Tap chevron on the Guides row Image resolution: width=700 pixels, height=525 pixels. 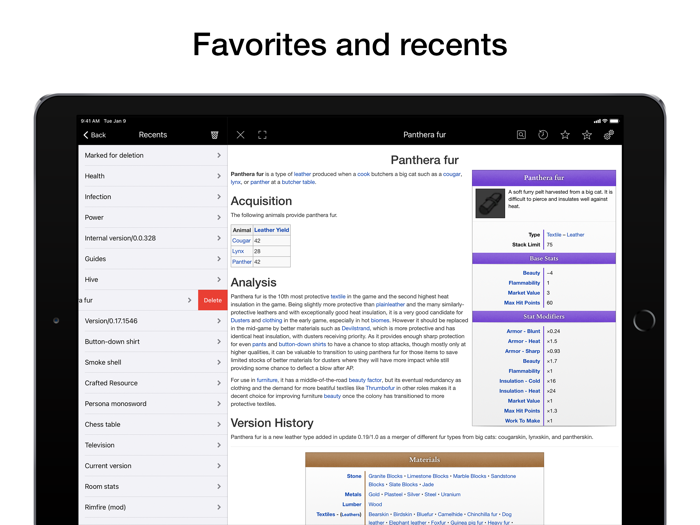coord(219,258)
